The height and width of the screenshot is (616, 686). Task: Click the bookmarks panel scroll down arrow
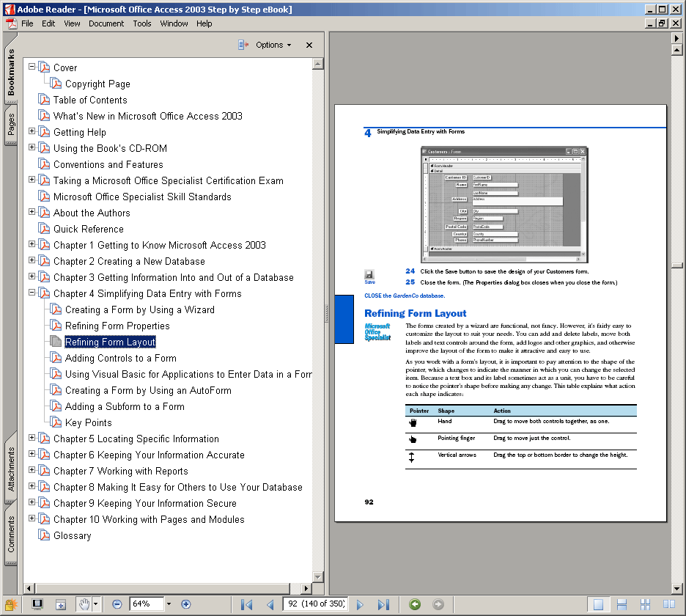(318, 577)
